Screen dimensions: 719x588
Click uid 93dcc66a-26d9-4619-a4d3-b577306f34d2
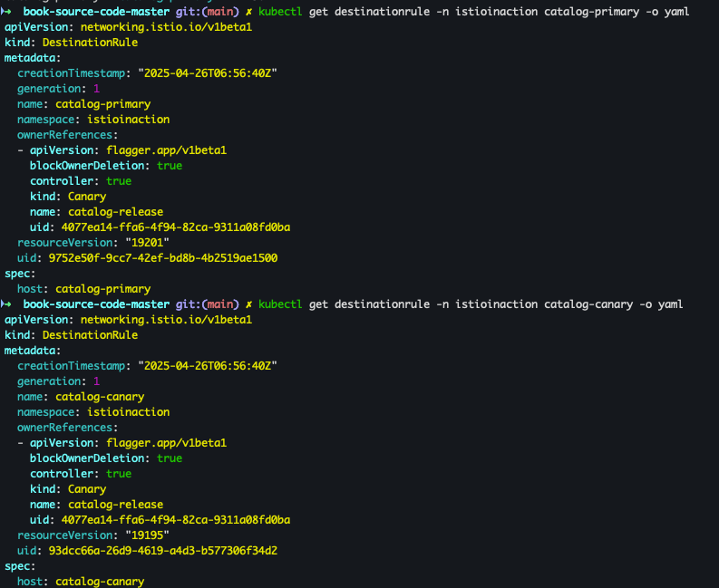click(163, 551)
